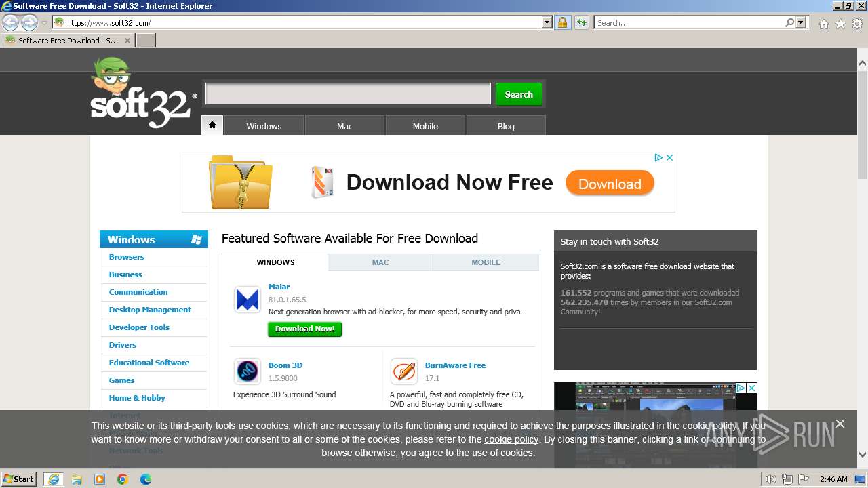The image size is (868, 488).
Task: Open the media player taskbar icon
Action: [x=100, y=479]
